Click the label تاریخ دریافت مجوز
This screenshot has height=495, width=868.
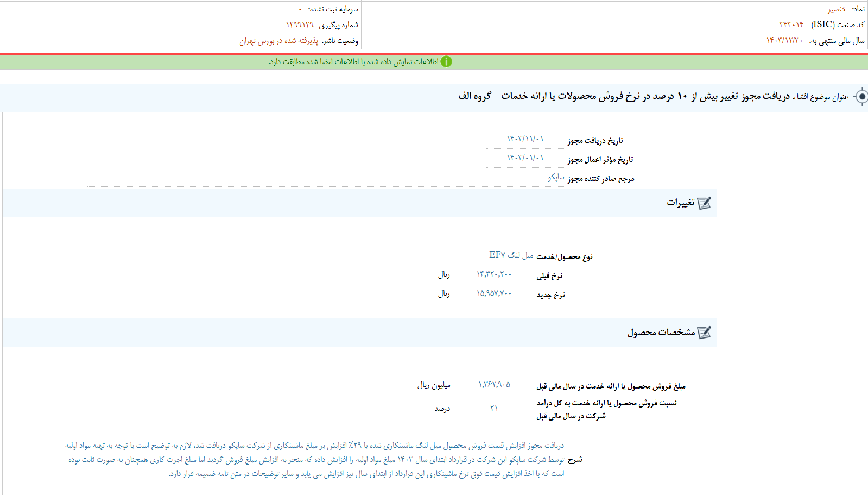coord(595,141)
